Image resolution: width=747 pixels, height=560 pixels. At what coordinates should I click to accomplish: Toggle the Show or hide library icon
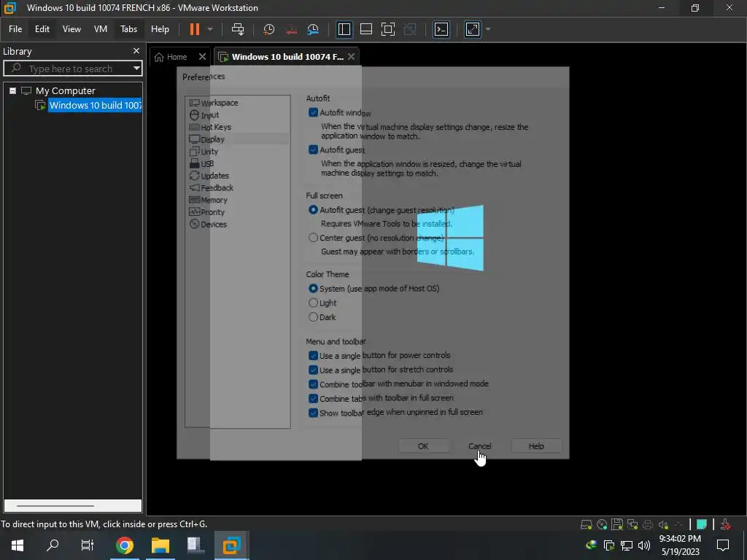344,29
